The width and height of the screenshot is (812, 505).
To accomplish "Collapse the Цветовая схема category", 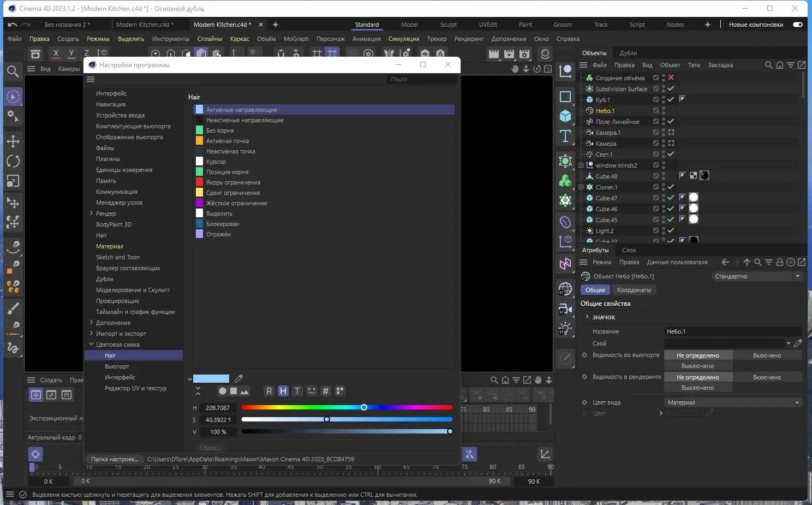I will pyautogui.click(x=91, y=344).
